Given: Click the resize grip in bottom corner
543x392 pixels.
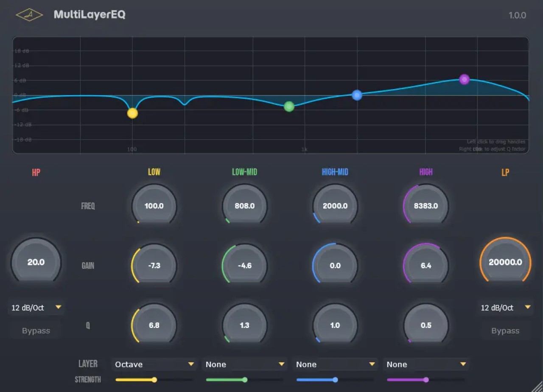Looking at the screenshot, I should 535,385.
